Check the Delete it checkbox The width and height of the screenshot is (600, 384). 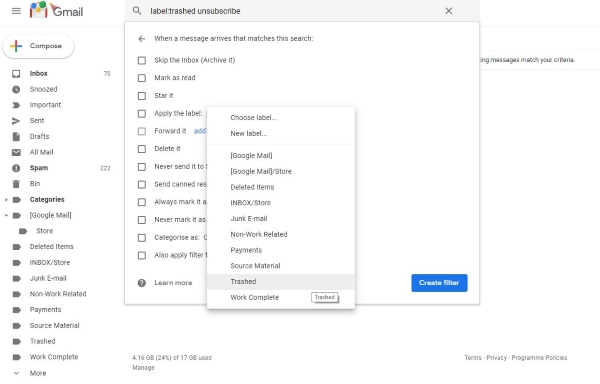142,149
